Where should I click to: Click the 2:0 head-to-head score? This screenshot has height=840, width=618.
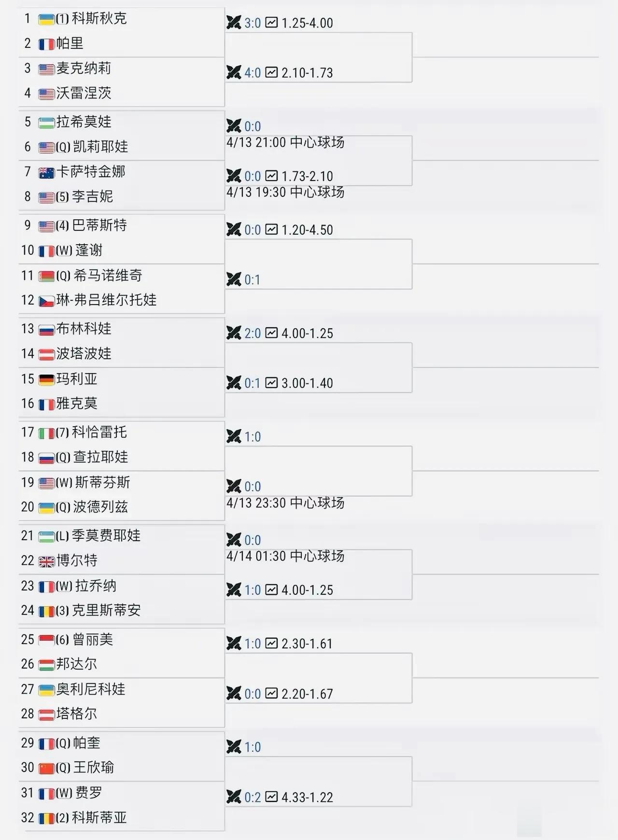pyautogui.click(x=253, y=333)
